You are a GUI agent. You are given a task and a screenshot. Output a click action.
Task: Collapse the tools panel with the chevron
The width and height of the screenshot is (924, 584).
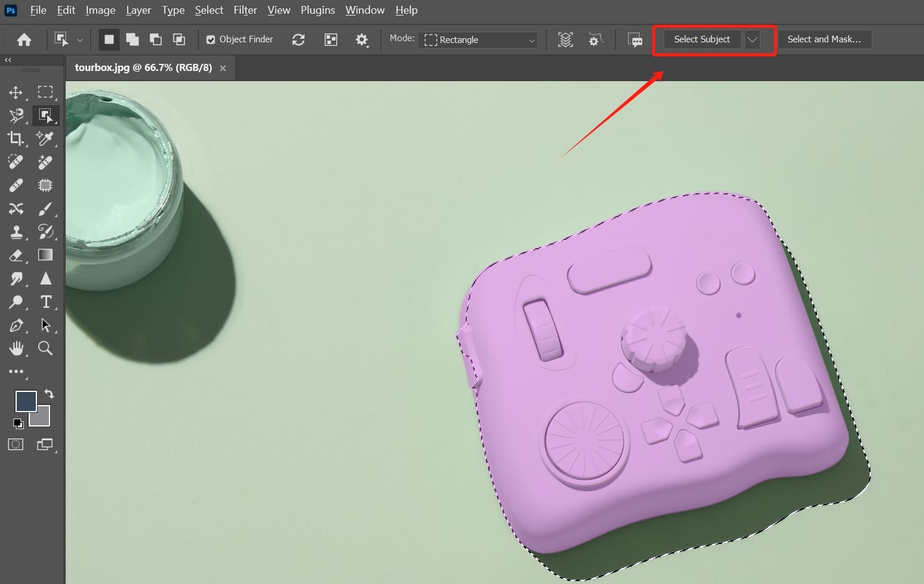click(x=8, y=60)
